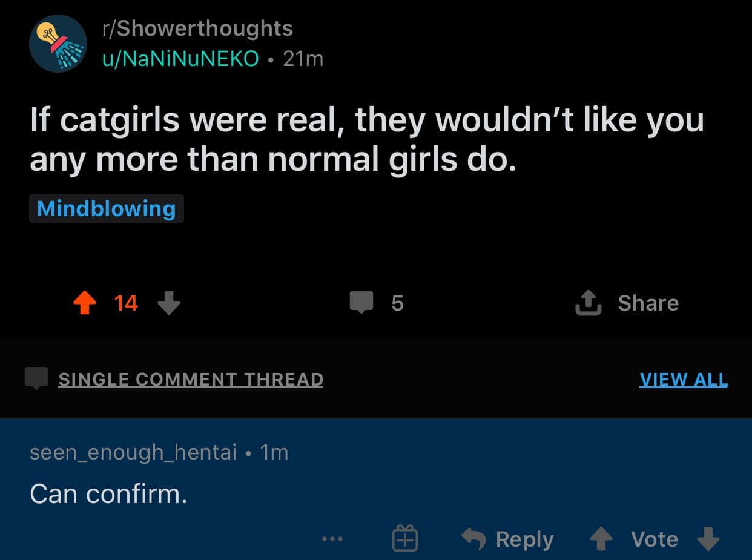The width and height of the screenshot is (752, 560).
Task: Open seen_enough_hentai's user profile
Action: 133,452
